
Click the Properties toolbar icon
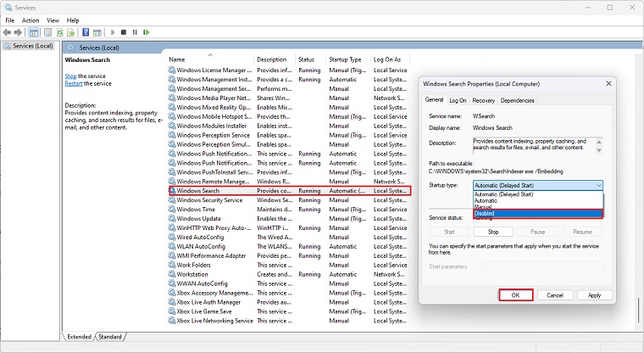pyautogui.click(x=48, y=32)
